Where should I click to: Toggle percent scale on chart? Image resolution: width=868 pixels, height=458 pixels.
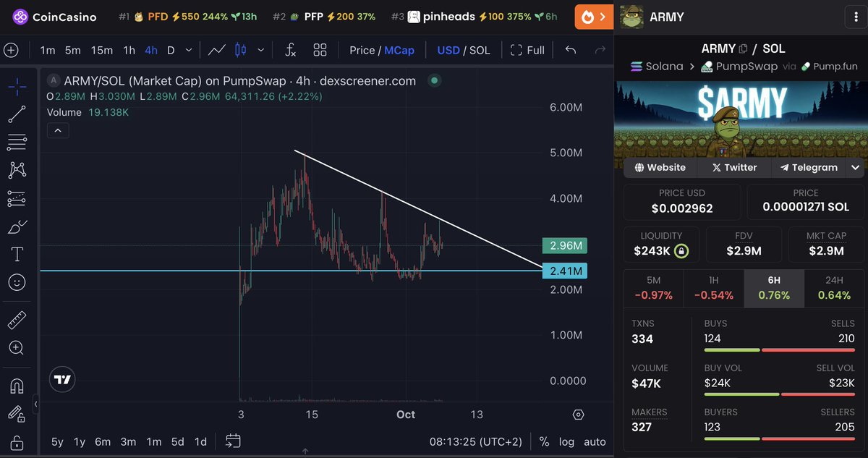[544, 441]
